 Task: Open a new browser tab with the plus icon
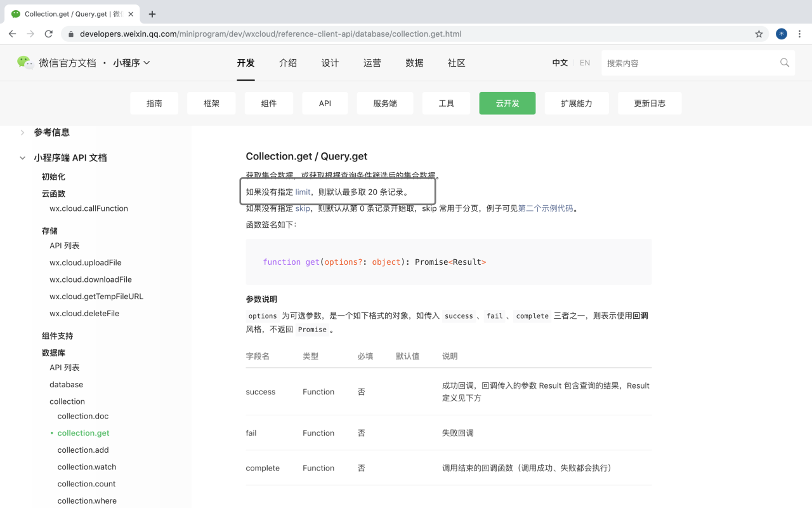click(151, 13)
